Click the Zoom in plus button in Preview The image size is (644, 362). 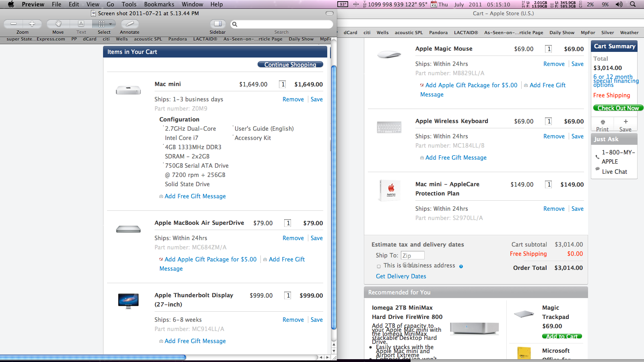tap(32, 24)
